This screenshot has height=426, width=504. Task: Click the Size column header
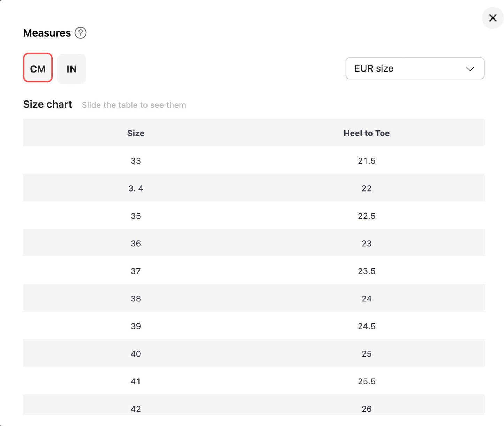click(x=136, y=133)
